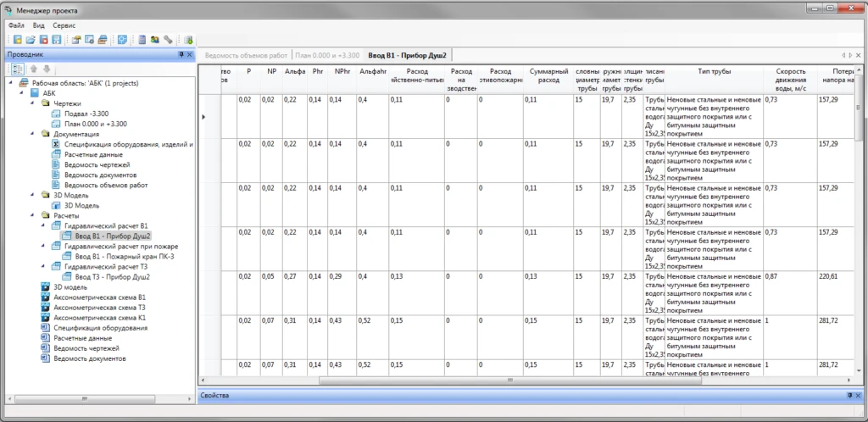Open the Файл menu
This screenshot has height=422, width=868.
coord(16,25)
